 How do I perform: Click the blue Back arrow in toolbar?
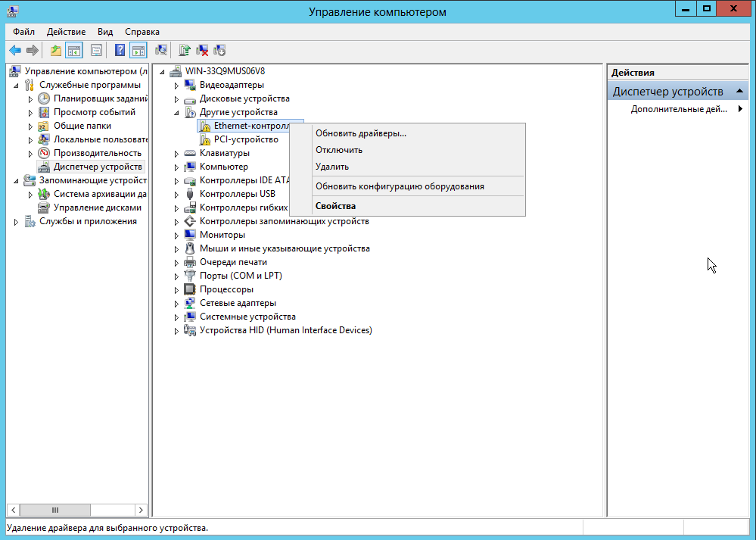click(x=14, y=51)
